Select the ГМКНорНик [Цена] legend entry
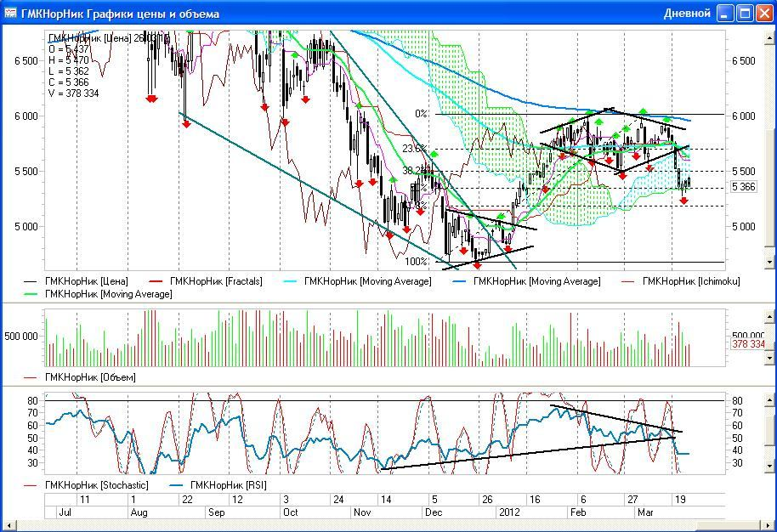The width and height of the screenshot is (777, 532). 76,281
